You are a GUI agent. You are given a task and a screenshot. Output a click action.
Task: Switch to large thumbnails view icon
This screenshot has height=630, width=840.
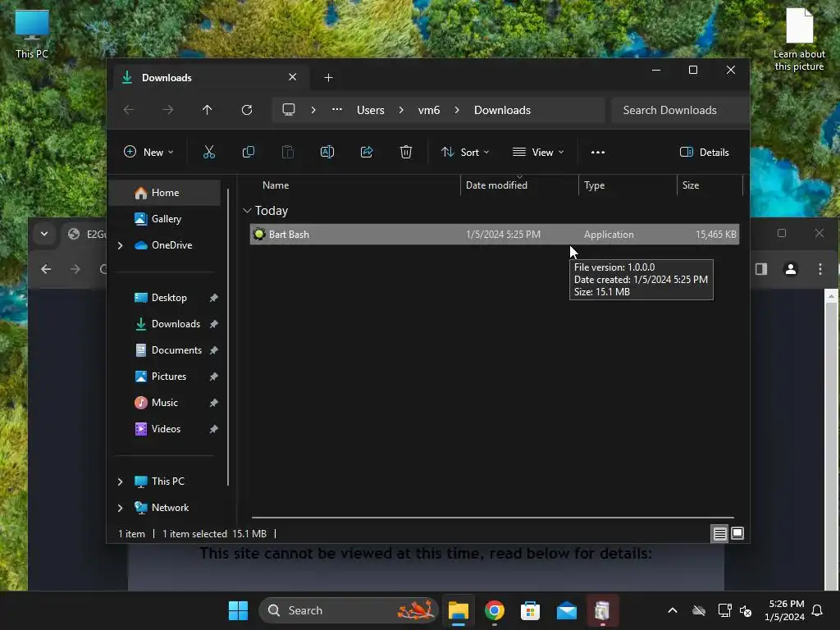coord(737,533)
